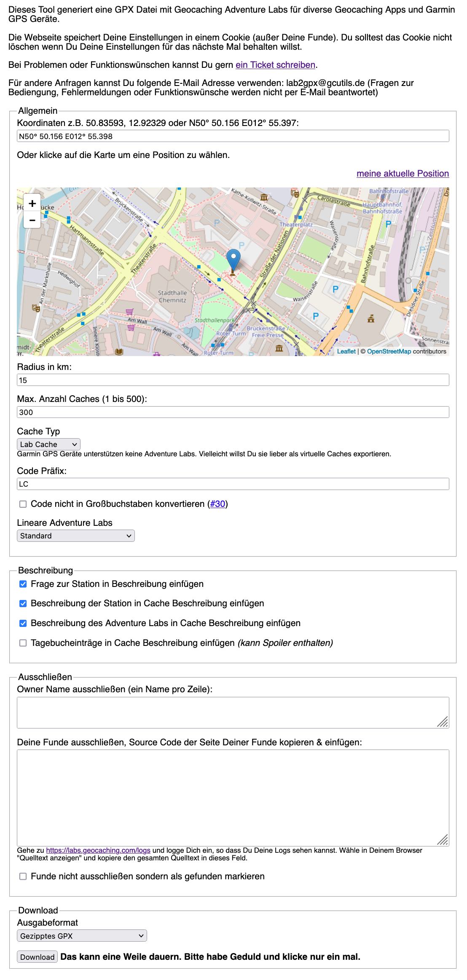Click the 'Code Präfix:' label
The height and width of the screenshot is (980, 467).
tap(42, 471)
